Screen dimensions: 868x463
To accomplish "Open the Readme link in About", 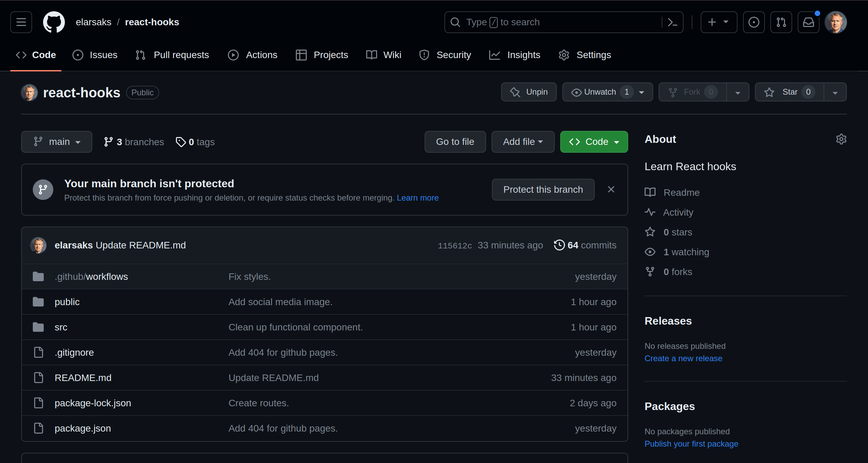I will pyautogui.click(x=672, y=192).
